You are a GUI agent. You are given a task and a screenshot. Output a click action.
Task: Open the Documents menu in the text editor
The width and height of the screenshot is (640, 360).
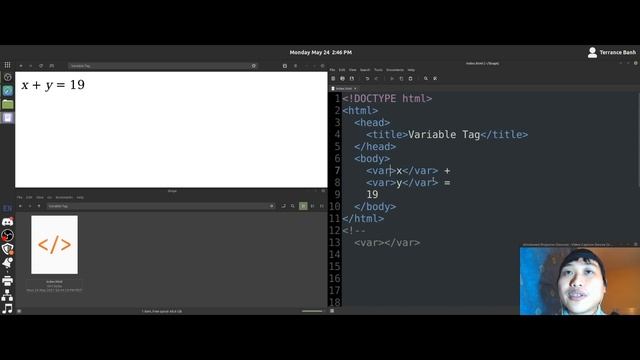tap(395, 70)
